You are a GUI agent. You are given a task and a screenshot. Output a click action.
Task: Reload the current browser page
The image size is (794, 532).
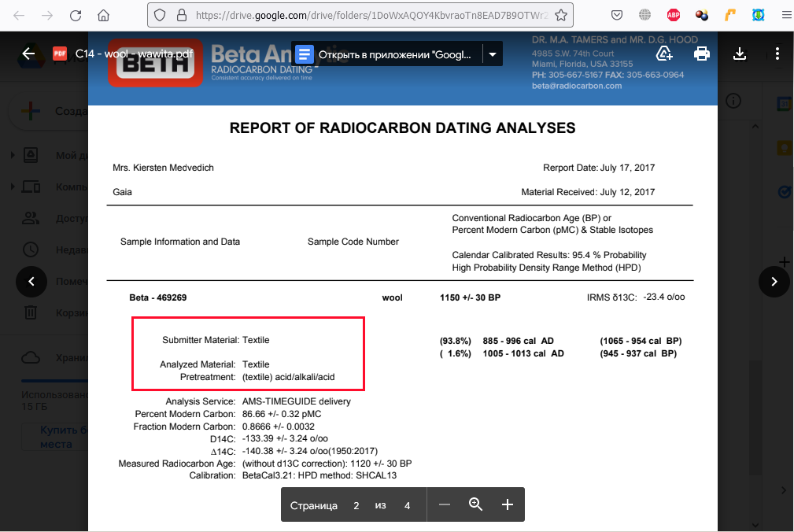coord(76,15)
